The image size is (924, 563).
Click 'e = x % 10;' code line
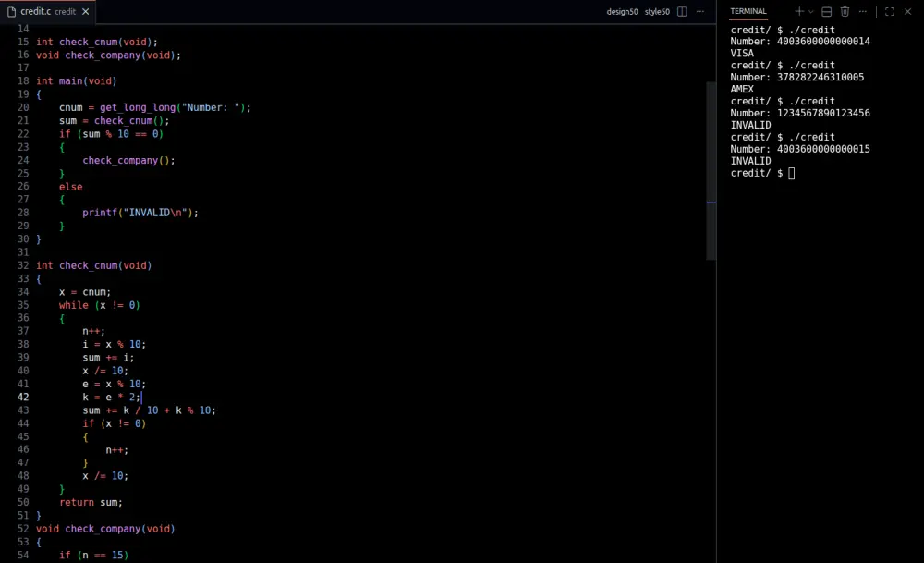115,384
